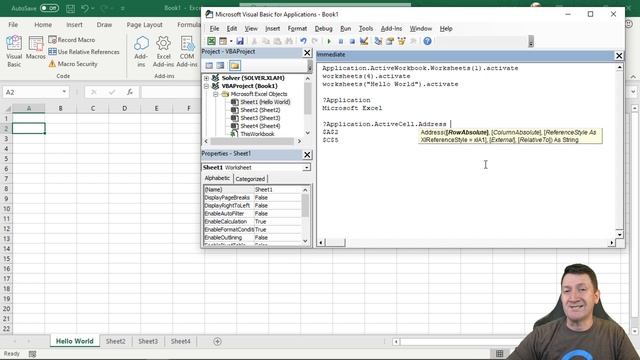Open the VBA File menu

coord(214,29)
